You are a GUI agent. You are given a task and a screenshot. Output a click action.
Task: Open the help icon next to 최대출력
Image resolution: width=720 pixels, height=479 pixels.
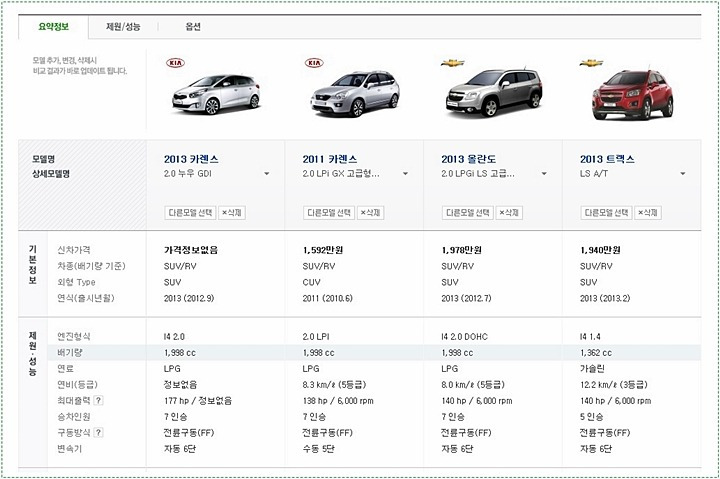click(x=98, y=400)
